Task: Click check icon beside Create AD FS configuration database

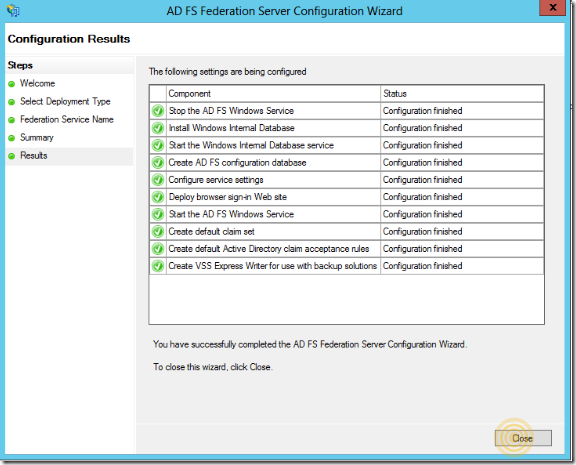Action: click(x=158, y=163)
